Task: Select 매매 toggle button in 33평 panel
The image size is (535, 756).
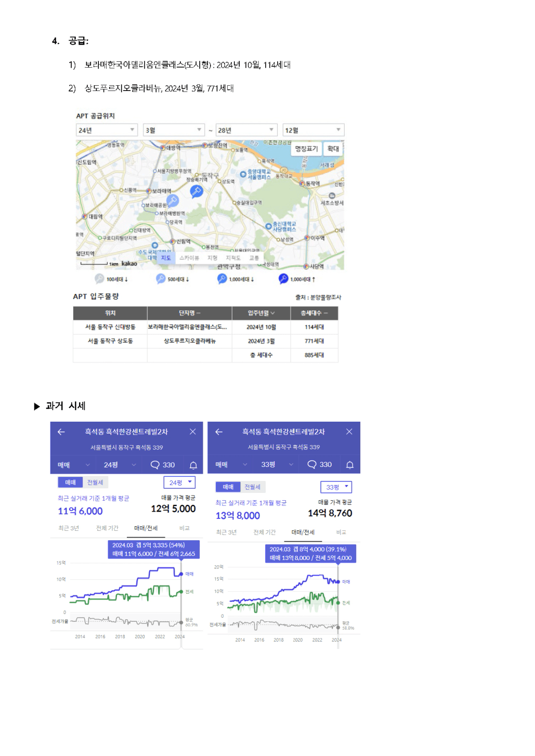Action: (228, 487)
